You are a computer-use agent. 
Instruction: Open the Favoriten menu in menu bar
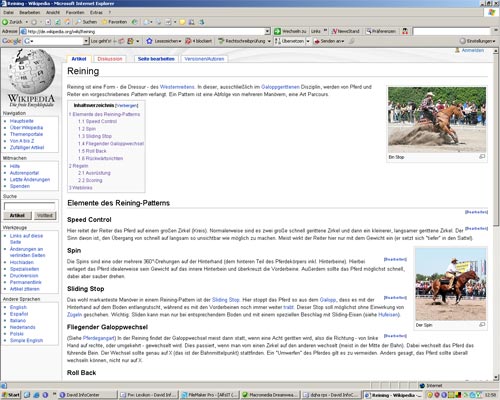tap(75, 12)
